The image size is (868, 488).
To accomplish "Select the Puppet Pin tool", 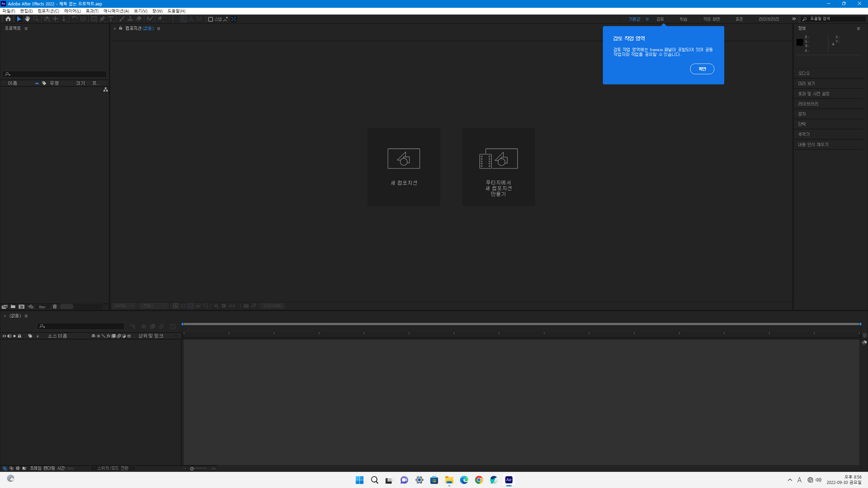I will pyautogui.click(x=160, y=19).
